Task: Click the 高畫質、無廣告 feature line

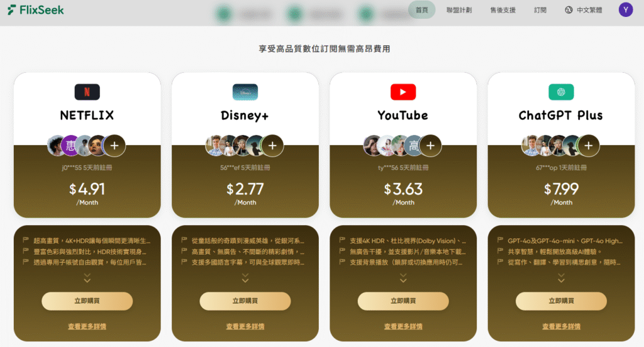Action: 248,251
